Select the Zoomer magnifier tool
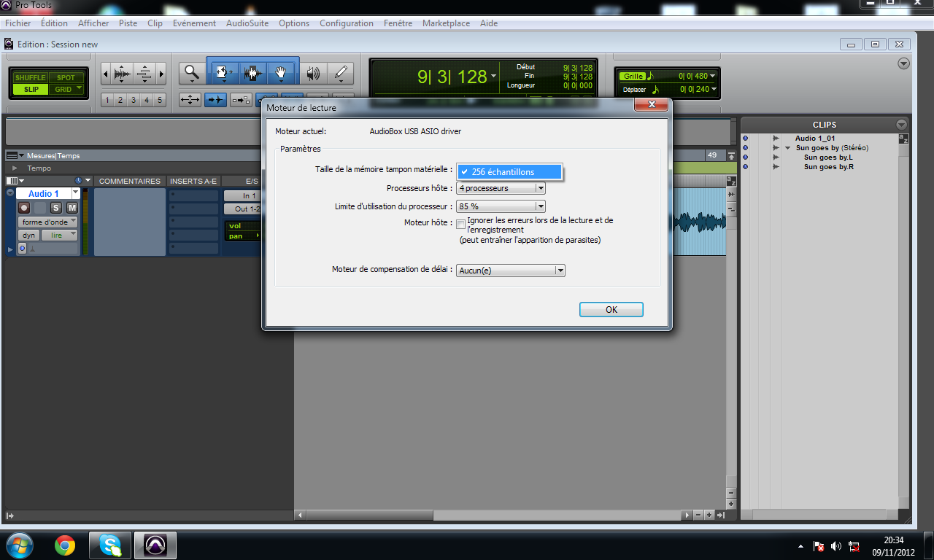The height and width of the screenshot is (560, 934). pyautogui.click(x=191, y=72)
